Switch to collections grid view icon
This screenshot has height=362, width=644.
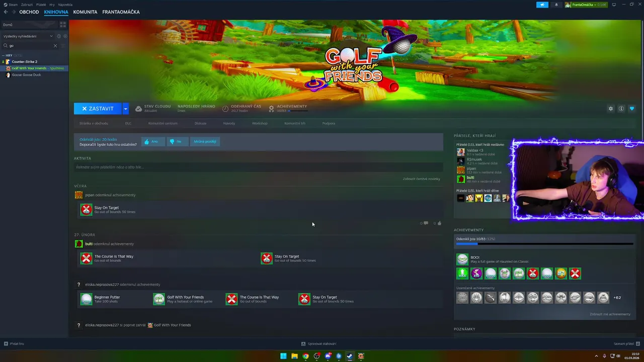[x=63, y=24]
